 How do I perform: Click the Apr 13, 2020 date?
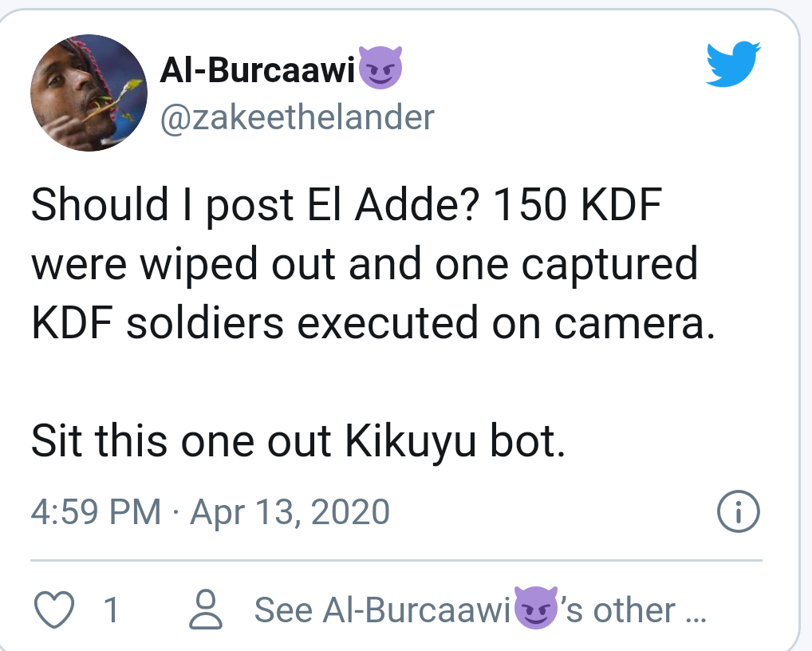pyautogui.click(x=290, y=511)
